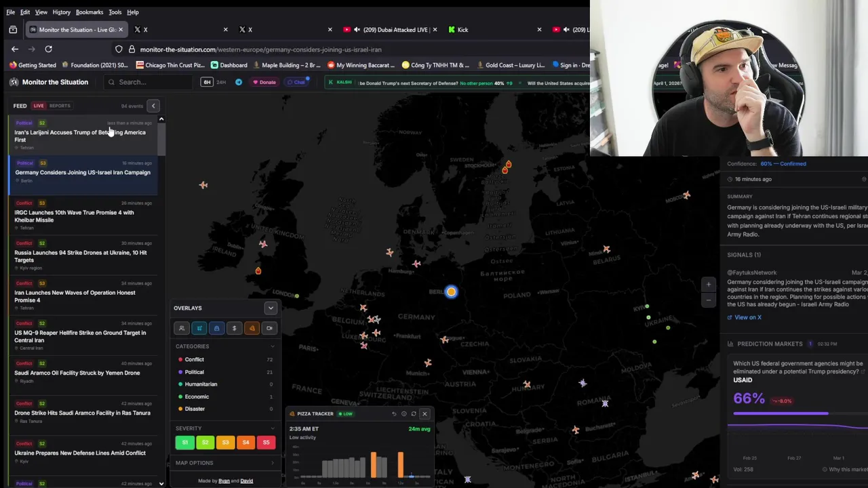This screenshot has width=868, height=488.
Task: Refresh the pizza tracker data
Action: (x=414, y=413)
